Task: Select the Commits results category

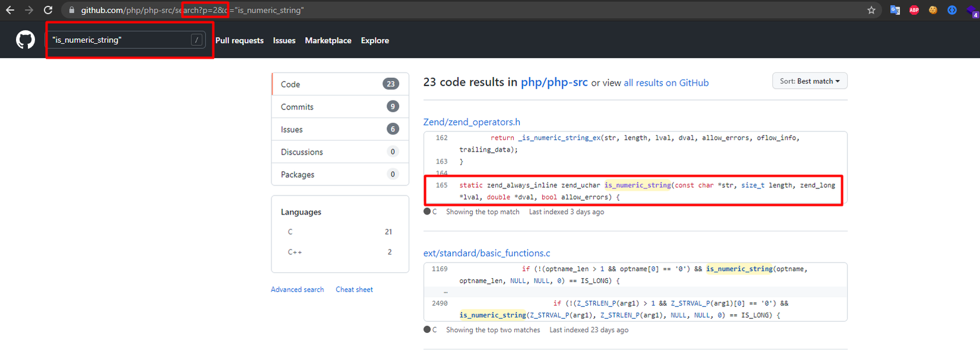Action: [297, 107]
